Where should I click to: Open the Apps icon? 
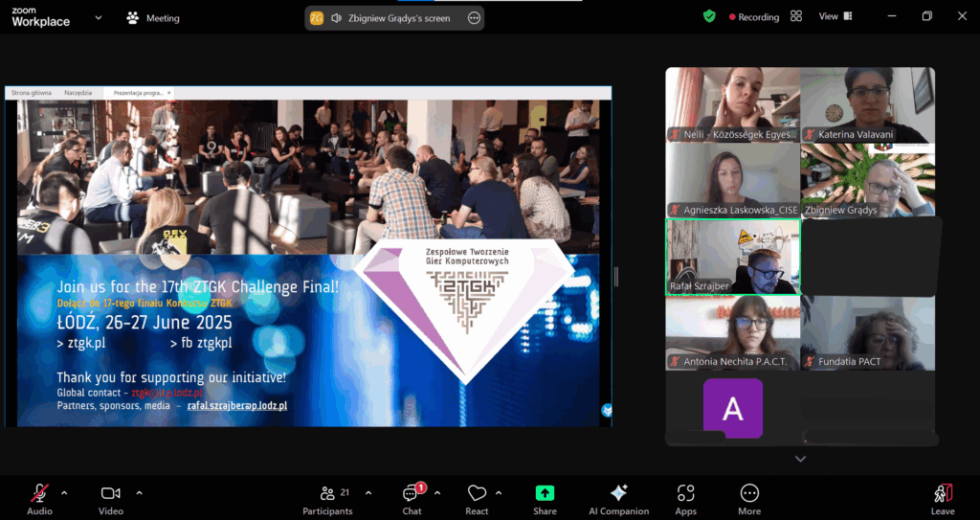(x=685, y=493)
